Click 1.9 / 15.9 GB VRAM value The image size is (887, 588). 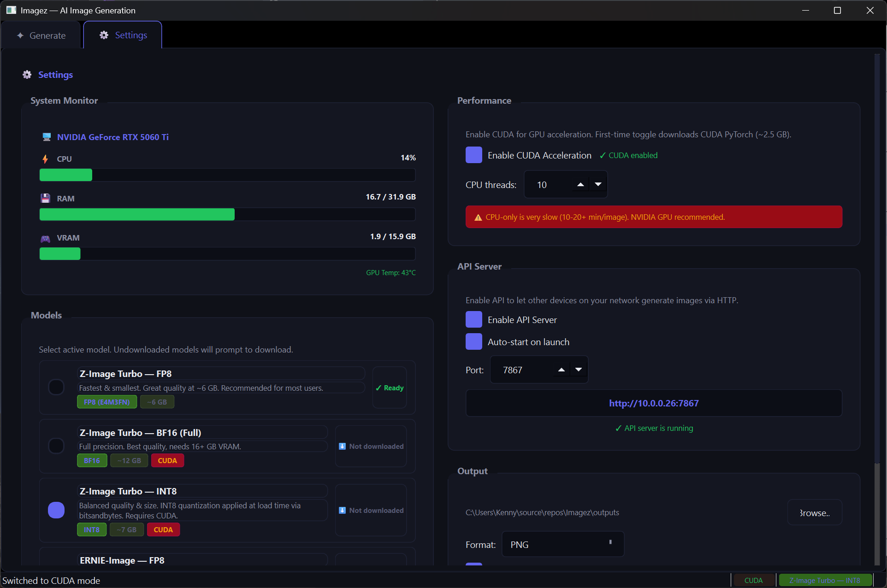tap(393, 237)
